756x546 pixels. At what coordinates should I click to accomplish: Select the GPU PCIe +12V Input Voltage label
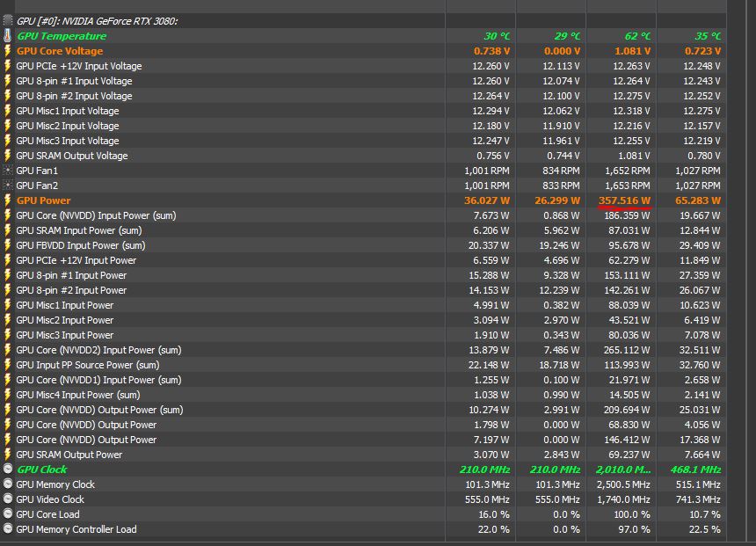(x=78, y=66)
